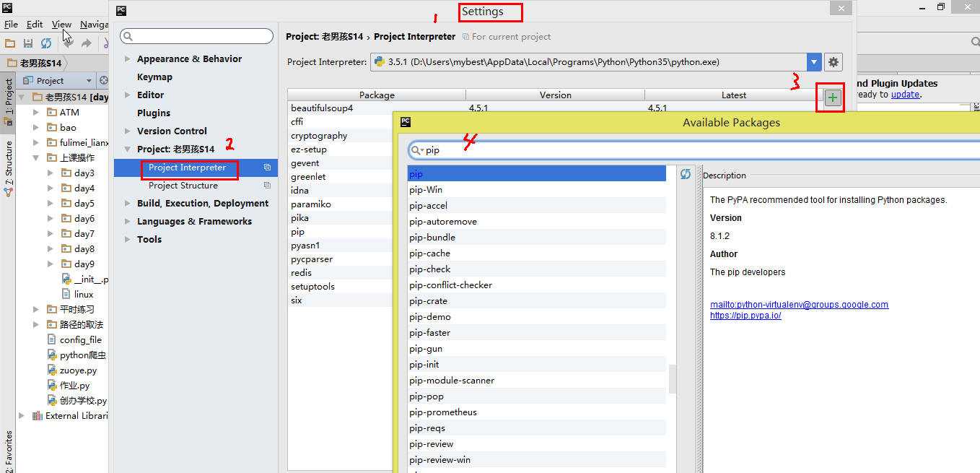
Task: Open the interpreter gear settings button
Action: click(x=834, y=62)
